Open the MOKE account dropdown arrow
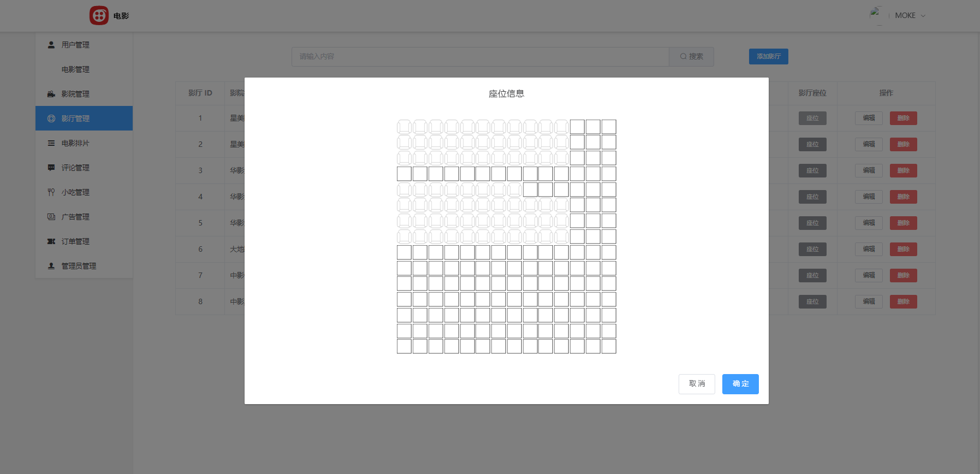Image resolution: width=980 pixels, height=474 pixels. click(923, 16)
